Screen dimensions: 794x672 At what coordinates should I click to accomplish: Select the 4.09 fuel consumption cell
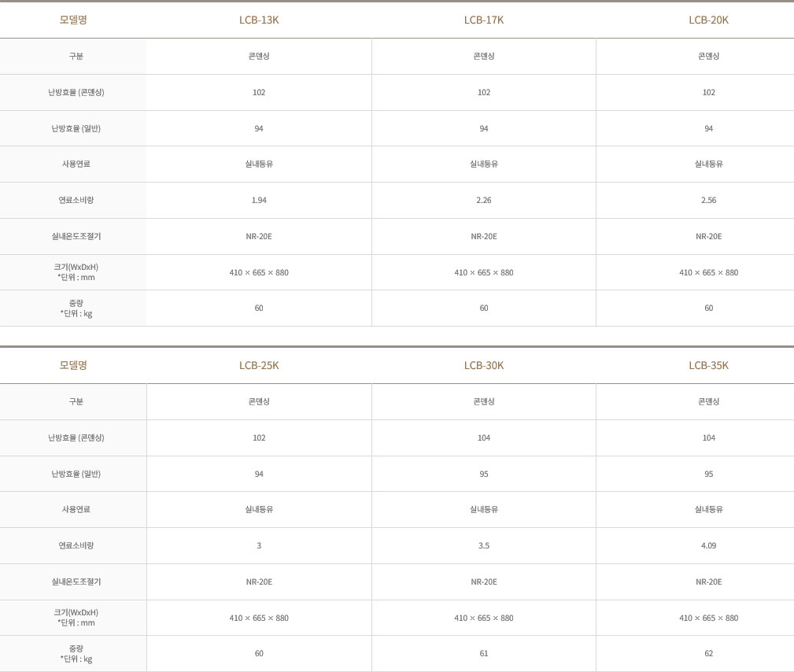tap(708, 545)
